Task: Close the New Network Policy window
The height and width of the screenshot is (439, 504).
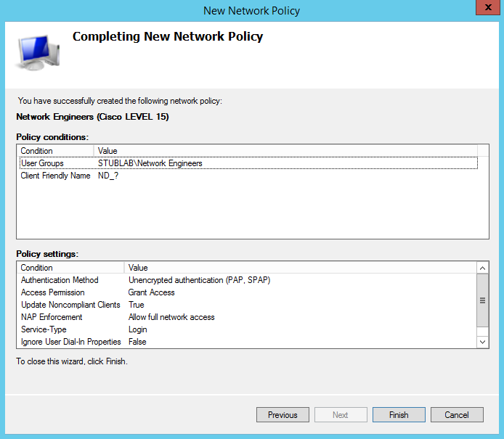Action: [x=488, y=7]
